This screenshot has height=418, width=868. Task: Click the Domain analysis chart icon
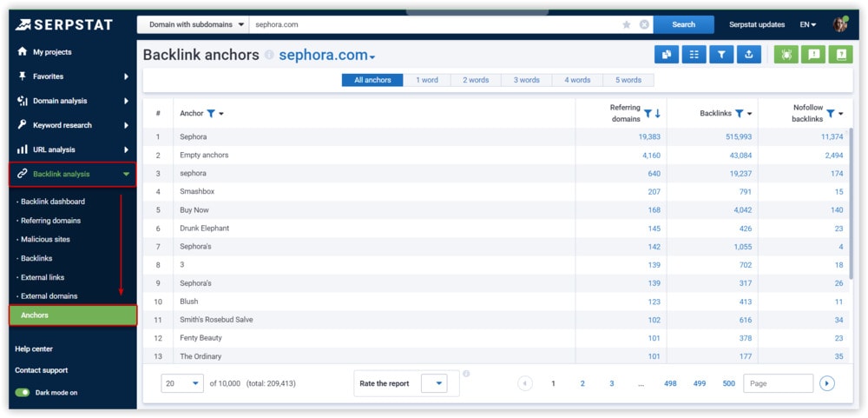click(x=23, y=100)
